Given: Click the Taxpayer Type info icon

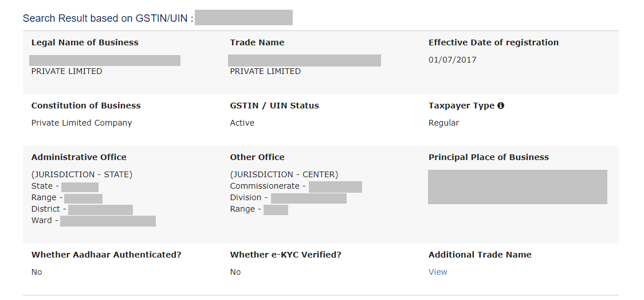Looking at the screenshot, I should point(501,106).
